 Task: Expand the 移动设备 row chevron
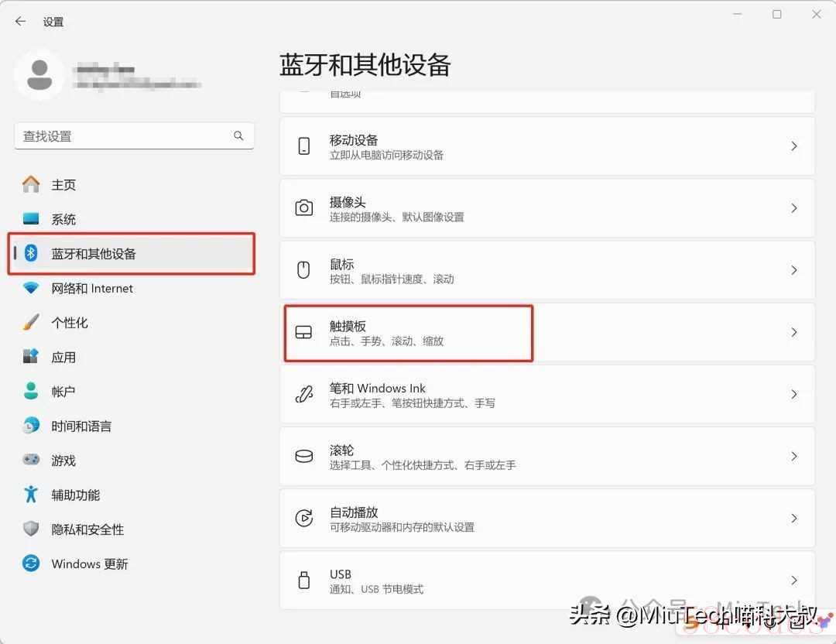click(794, 146)
